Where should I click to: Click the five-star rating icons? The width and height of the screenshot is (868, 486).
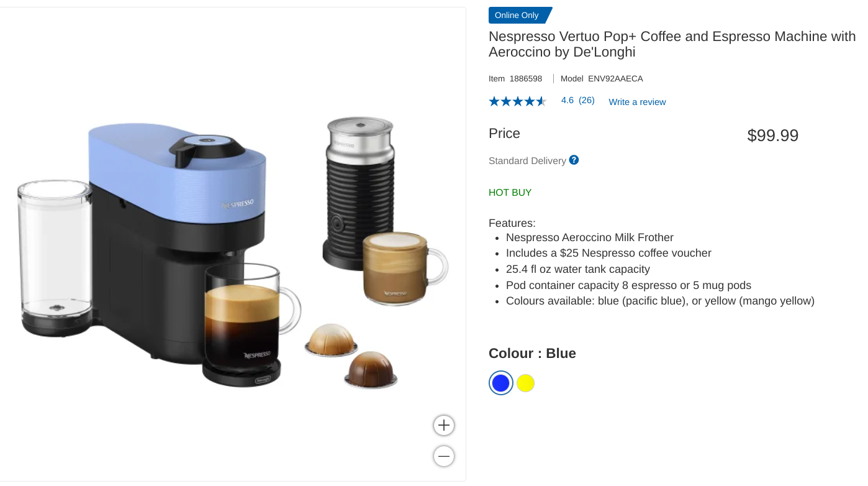[517, 101]
